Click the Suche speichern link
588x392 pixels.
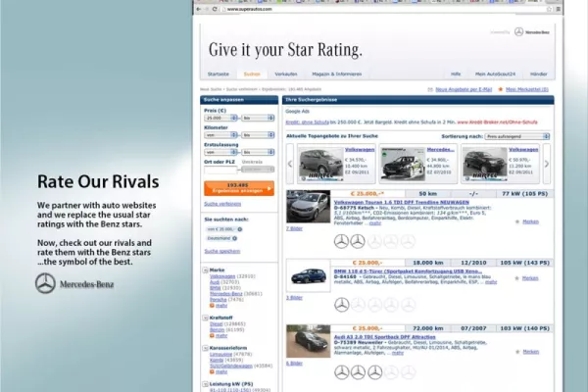tap(222, 251)
